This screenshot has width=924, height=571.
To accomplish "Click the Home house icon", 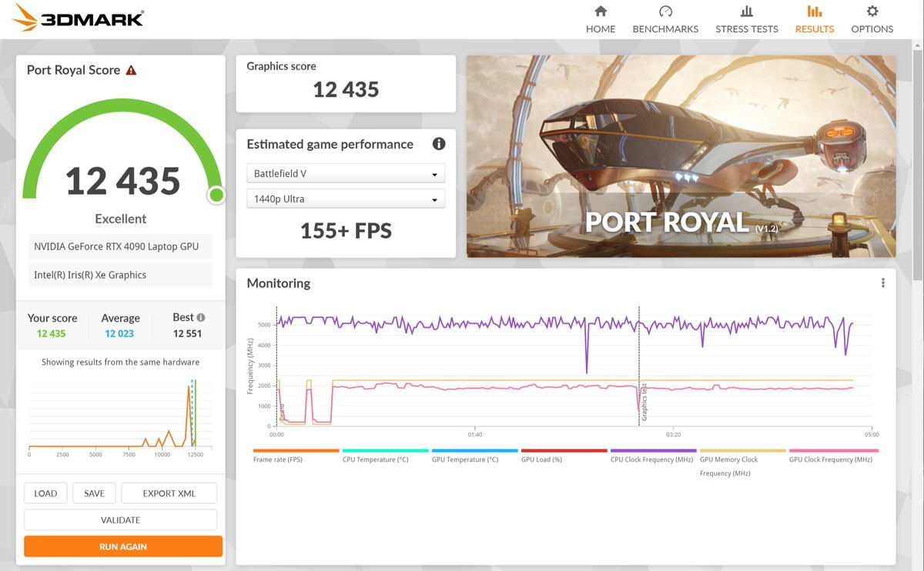I will [601, 12].
